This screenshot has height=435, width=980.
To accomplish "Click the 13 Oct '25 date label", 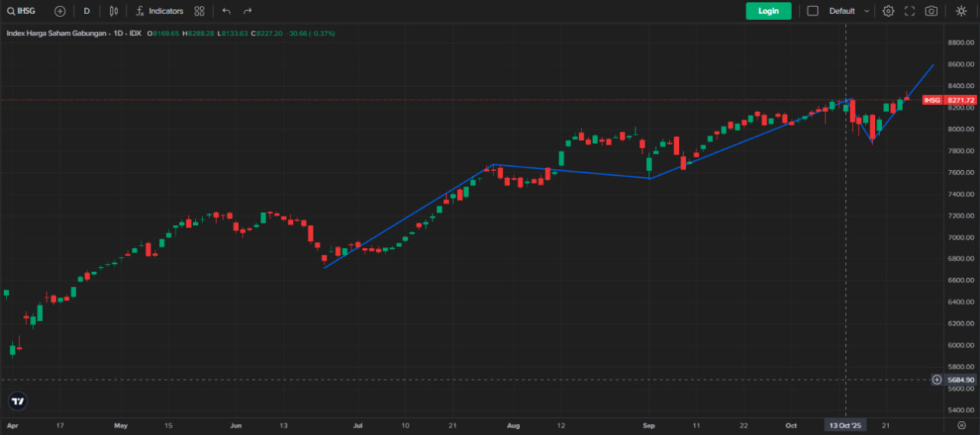I will pos(844,425).
